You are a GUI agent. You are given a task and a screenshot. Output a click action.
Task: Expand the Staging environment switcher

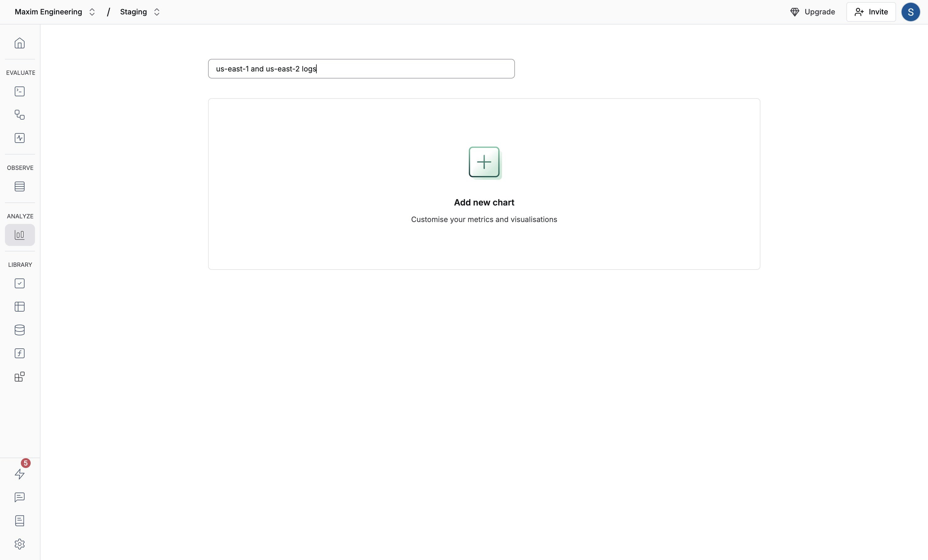(140, 12)
